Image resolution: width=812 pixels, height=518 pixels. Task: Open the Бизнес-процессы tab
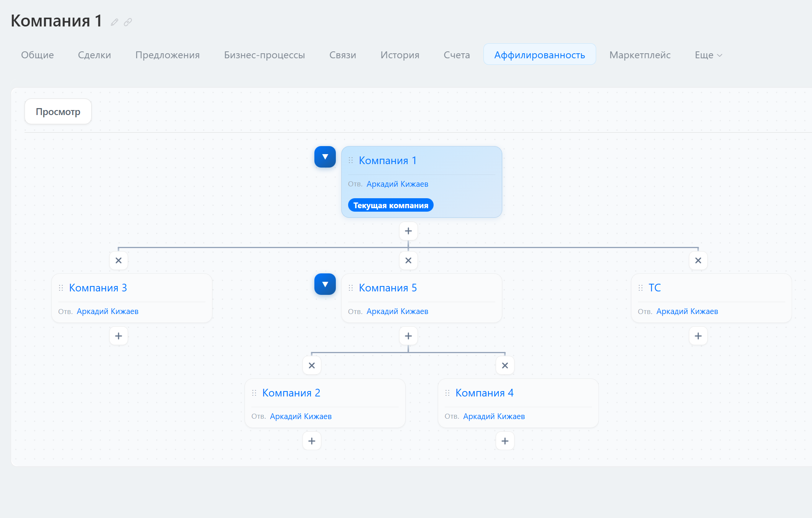coord(265,55)
